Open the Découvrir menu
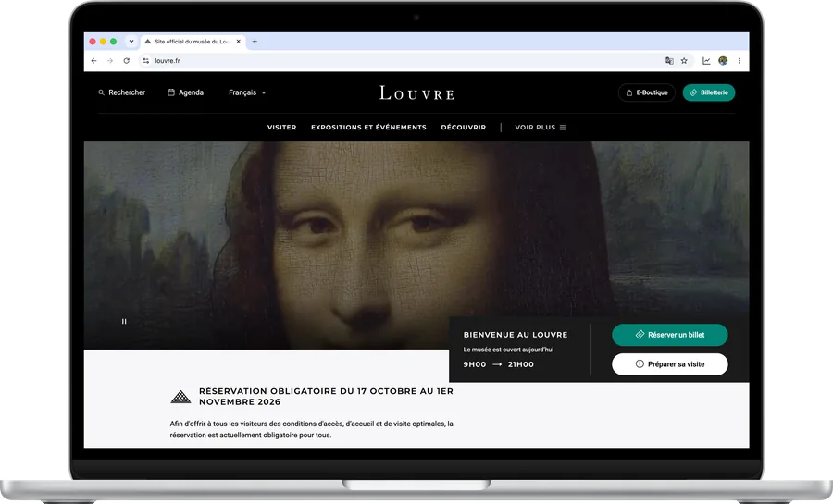833x504 pixels. [x=464, y=128]
